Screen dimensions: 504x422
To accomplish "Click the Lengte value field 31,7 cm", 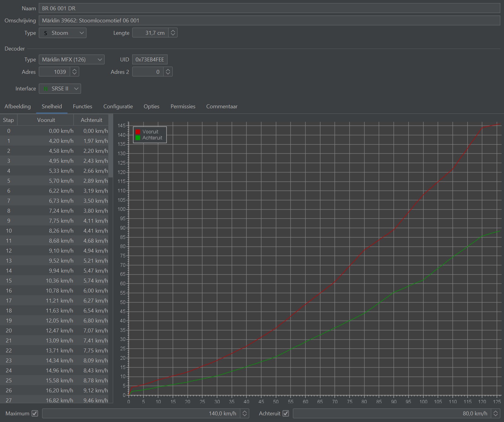I will tap(150, 33).
